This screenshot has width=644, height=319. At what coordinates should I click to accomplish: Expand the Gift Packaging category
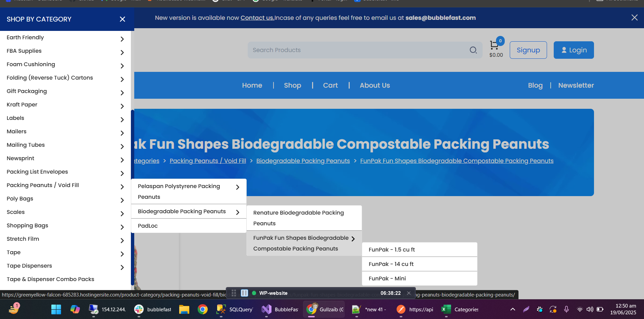(122, 93)
